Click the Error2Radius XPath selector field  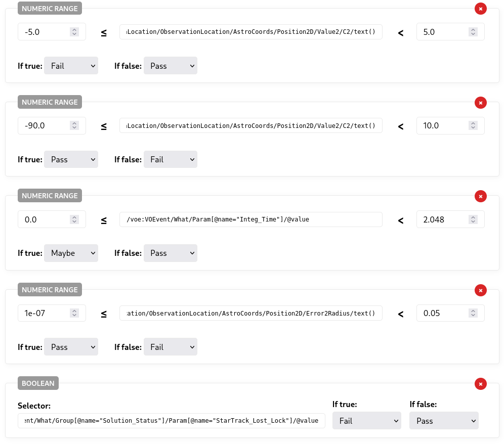coord(250,314)
